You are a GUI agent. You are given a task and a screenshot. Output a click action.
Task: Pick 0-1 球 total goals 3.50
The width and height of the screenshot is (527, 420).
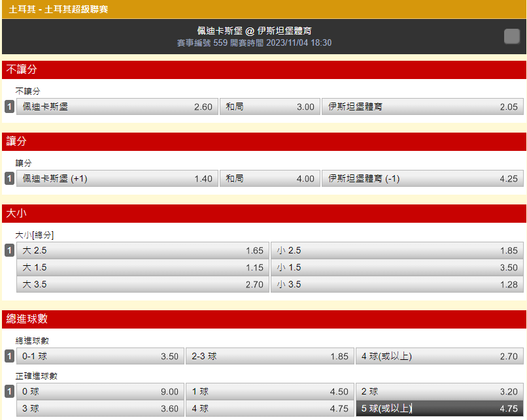100,356
